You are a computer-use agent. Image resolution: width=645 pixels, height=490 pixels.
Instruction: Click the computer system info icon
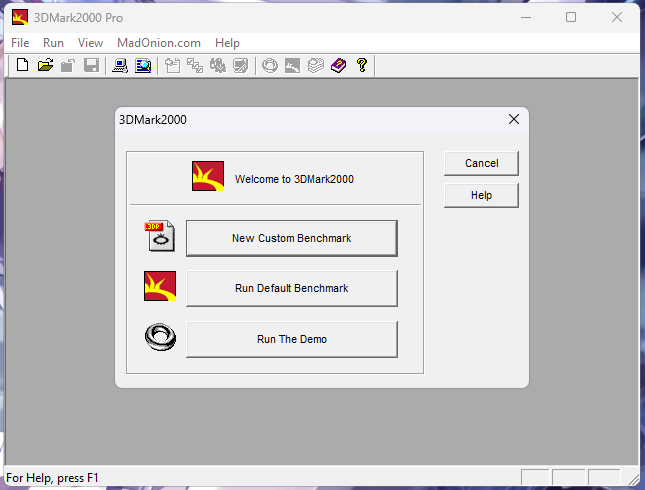tap(120, 65)
